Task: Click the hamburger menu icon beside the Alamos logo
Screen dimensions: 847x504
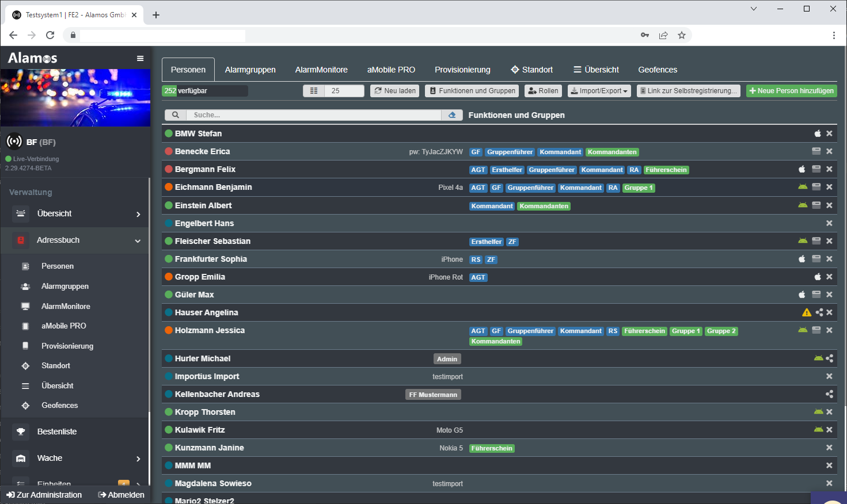Action: (x=140, y=58)
